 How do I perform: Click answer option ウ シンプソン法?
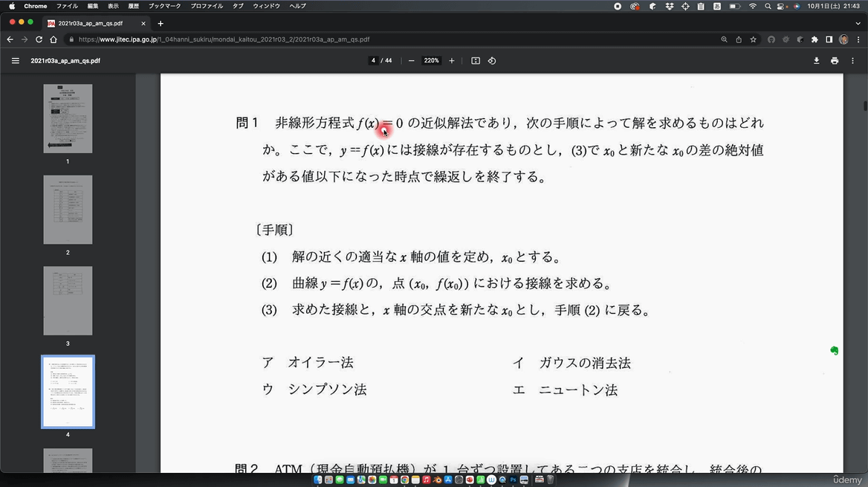click(314, 390)
